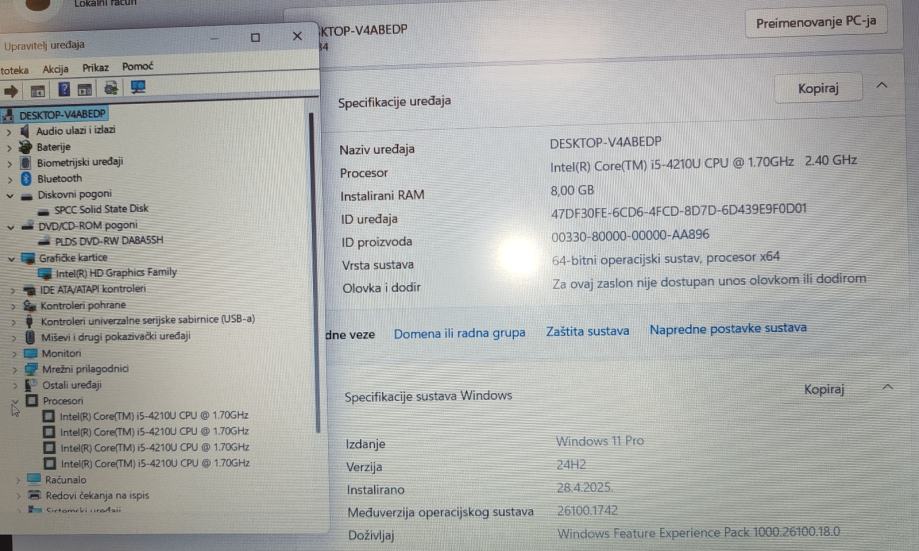Click the Mrežni prilagodnici network icon
The width and height of the screenshot is (919, 551).
pyautogui.click(x=31, y=369)
